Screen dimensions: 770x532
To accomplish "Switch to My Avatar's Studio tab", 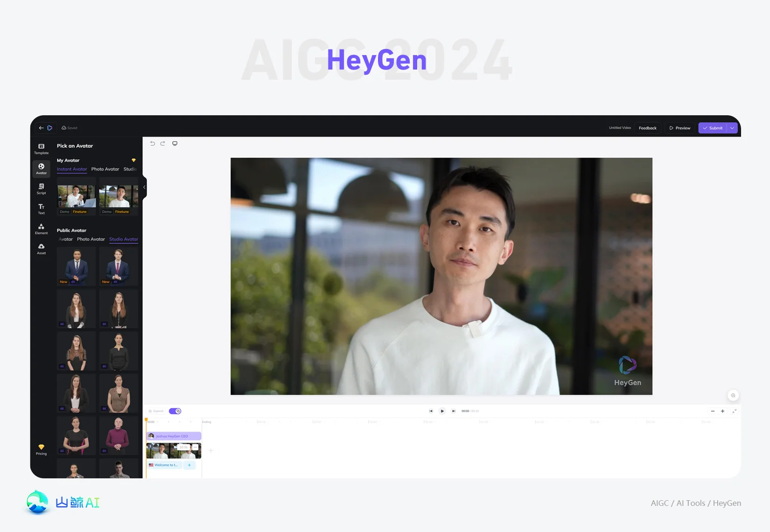I will point(130,169).
